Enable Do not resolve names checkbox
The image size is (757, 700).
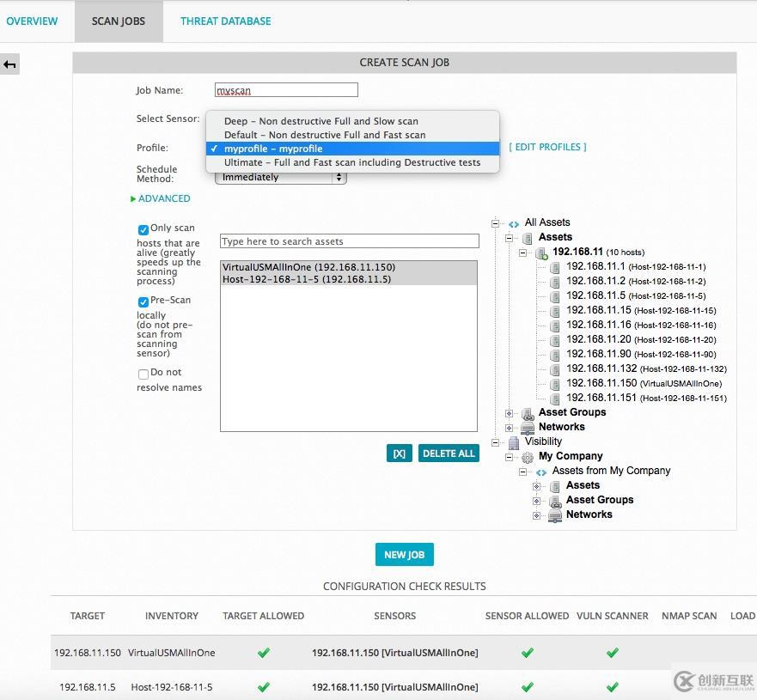[143, 374]
